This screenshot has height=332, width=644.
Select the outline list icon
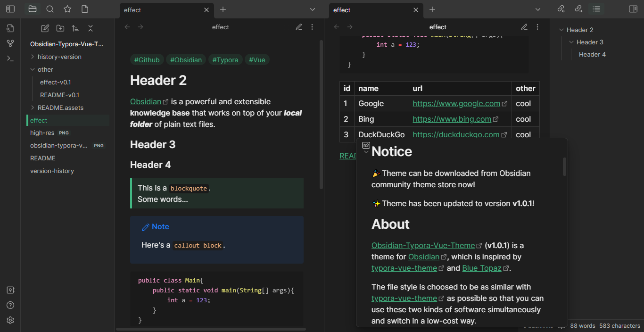(596, 9)
